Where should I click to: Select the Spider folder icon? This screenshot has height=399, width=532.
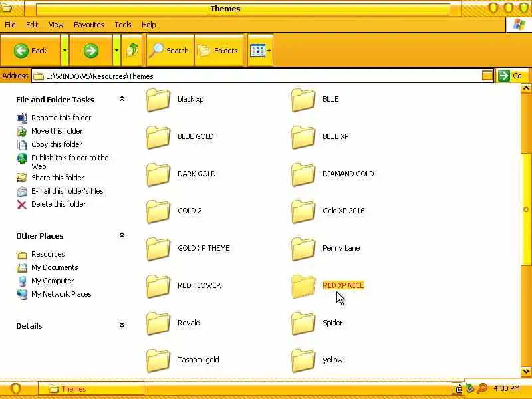pos(303,324)
